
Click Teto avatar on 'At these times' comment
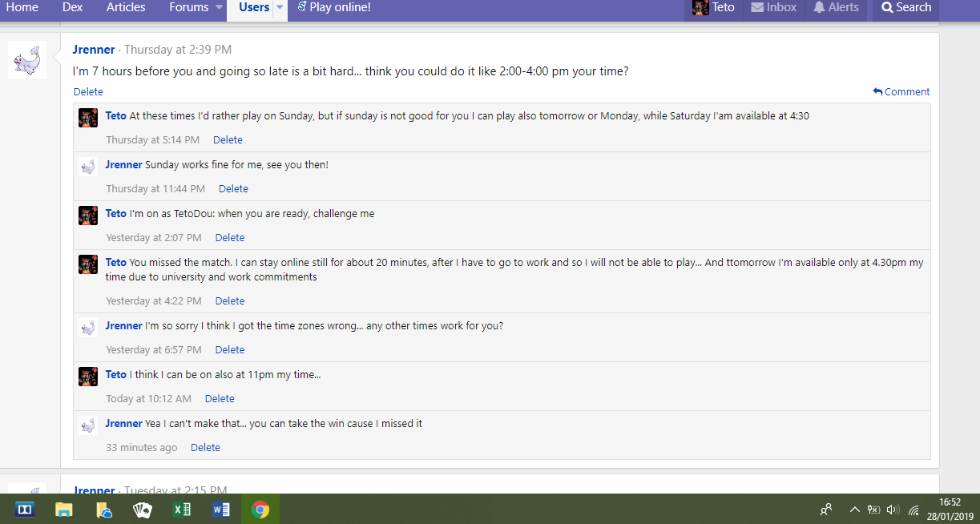88,118
